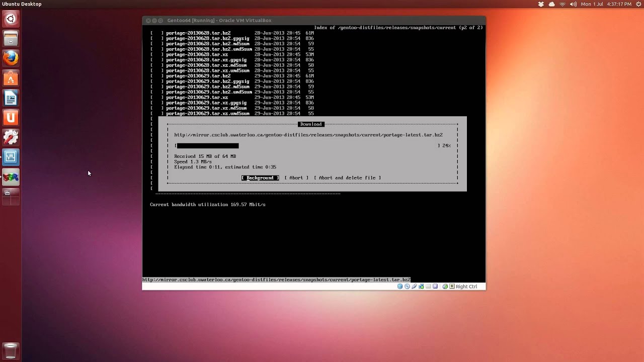The image size is (644, 362).
Task: Click Ubuntu Desktop label in top panel
Action: pos(22,4)
